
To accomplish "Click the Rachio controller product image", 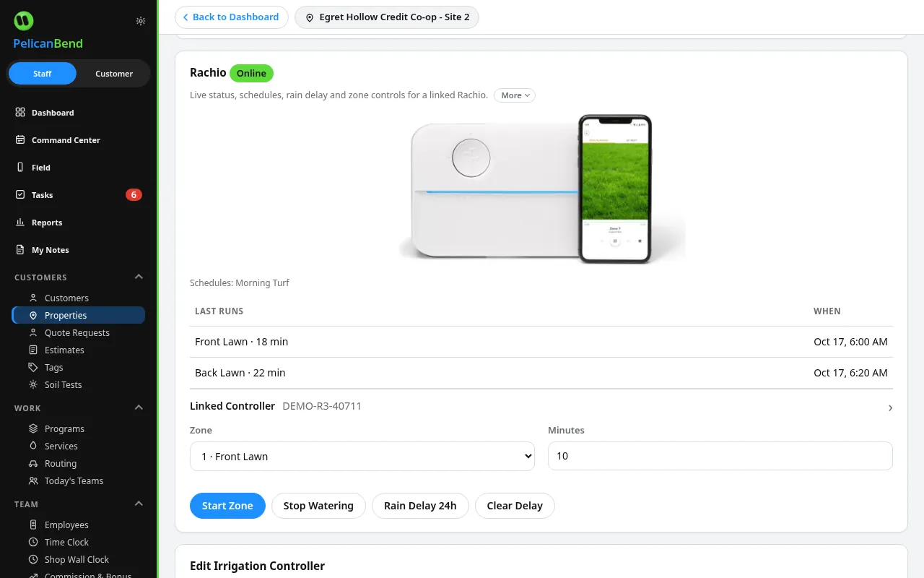I will 541,189.
